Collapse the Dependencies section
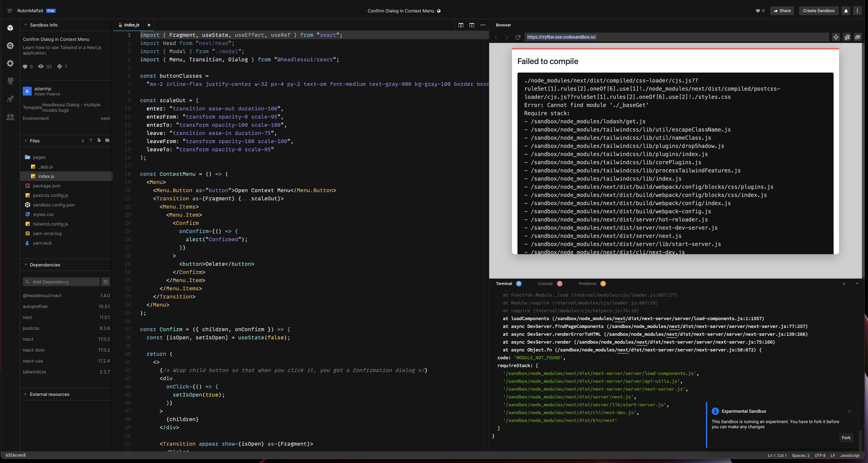This screenshot has width=868, height=463. (x=26, y=265)
